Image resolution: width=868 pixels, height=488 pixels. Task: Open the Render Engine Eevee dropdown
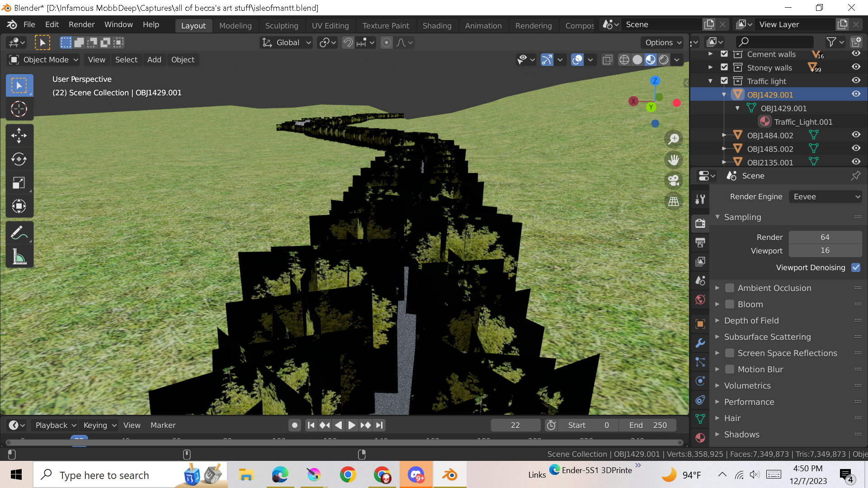(826, 197)
